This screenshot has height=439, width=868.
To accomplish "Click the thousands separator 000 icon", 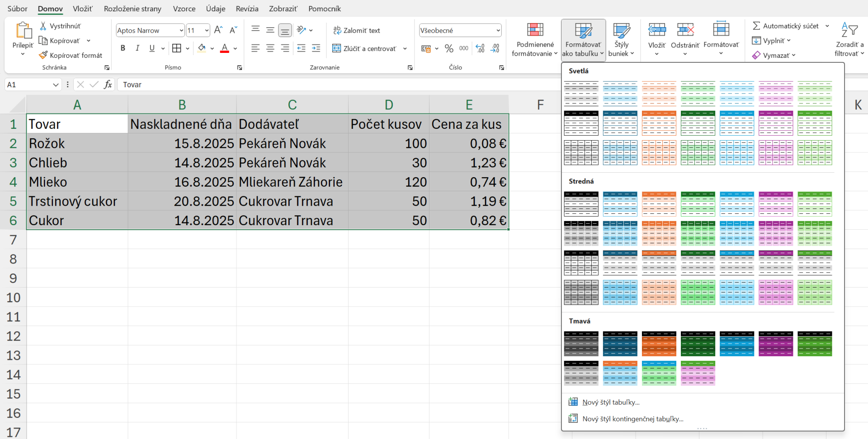I will [x=464, y=48].
